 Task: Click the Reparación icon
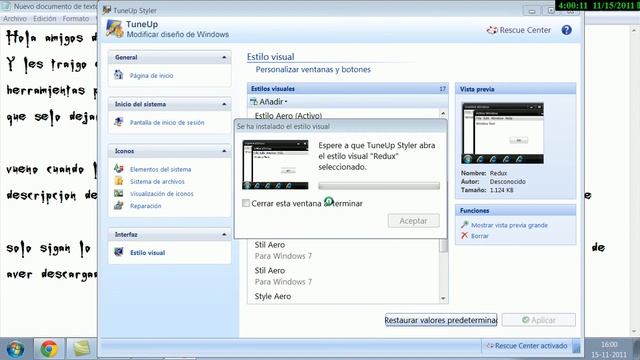tap(119, 205)
